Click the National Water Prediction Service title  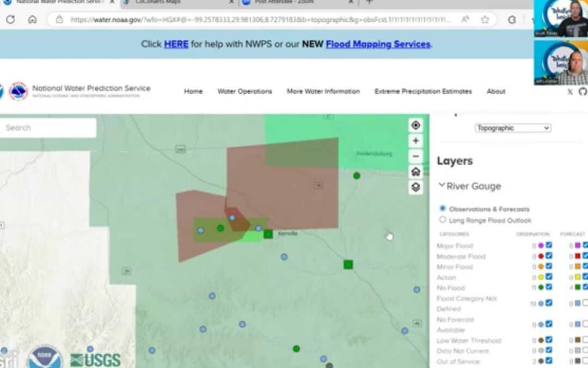coord(91,89)
